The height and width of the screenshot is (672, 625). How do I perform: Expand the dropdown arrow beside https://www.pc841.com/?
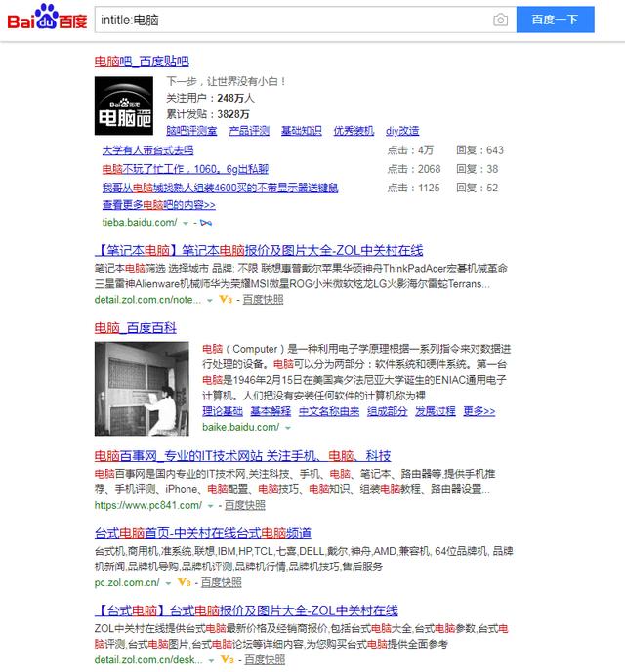(210, 506)
